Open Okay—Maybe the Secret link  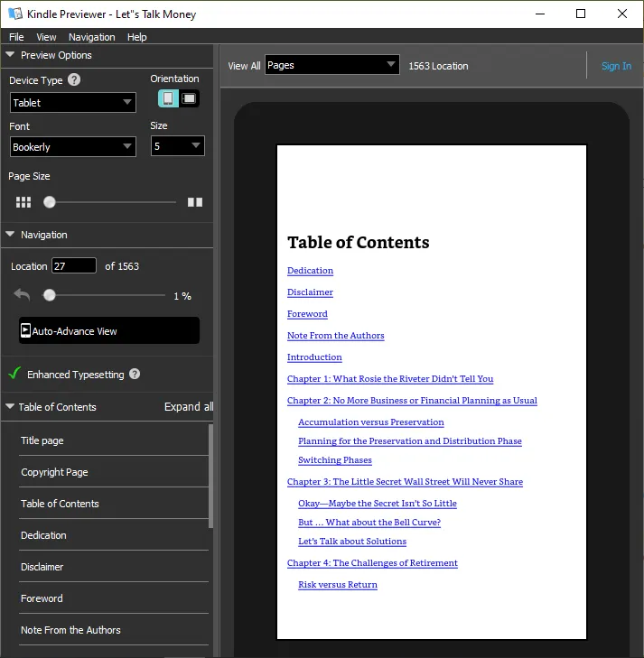point(378,503)
